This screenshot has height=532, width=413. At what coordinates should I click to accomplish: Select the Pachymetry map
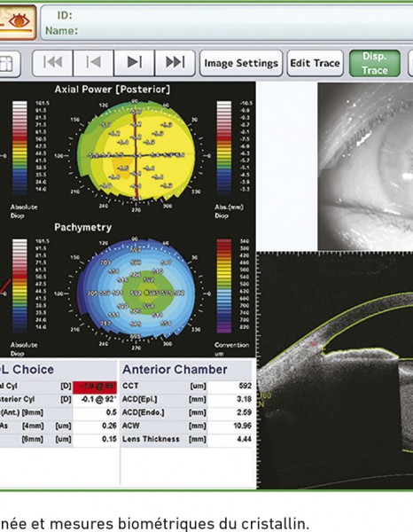click(136, 291)
